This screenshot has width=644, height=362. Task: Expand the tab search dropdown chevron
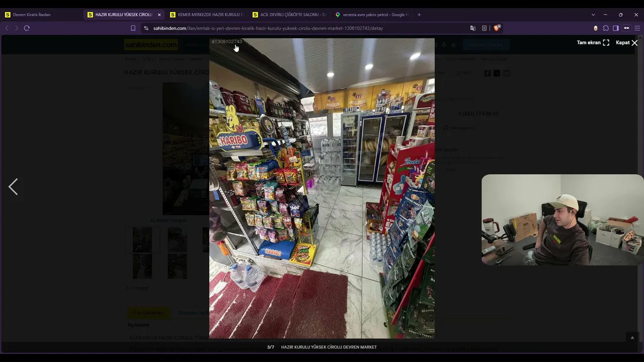(593, 15)
